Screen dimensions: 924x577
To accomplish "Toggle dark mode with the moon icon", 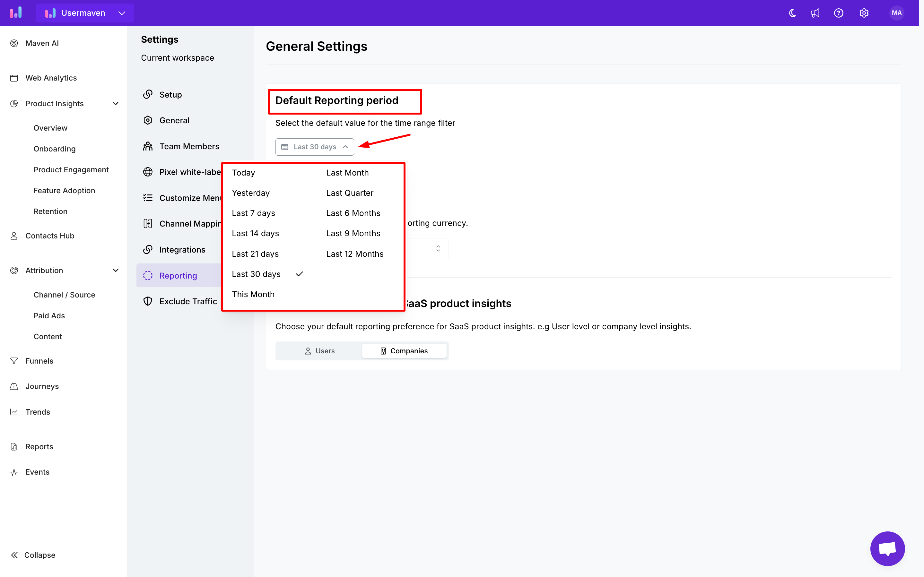I will point(792,13).
